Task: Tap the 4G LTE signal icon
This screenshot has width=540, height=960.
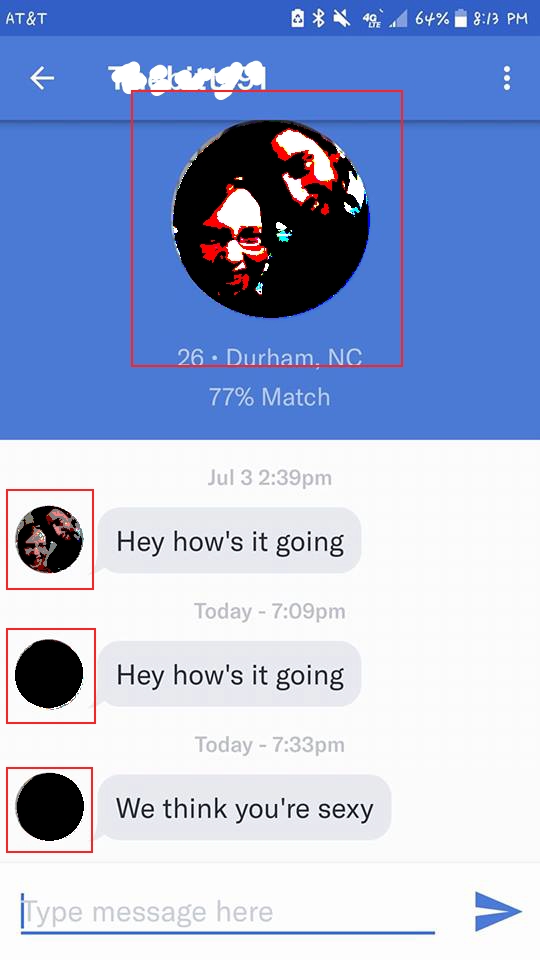Action: click(x=370, y=19)
